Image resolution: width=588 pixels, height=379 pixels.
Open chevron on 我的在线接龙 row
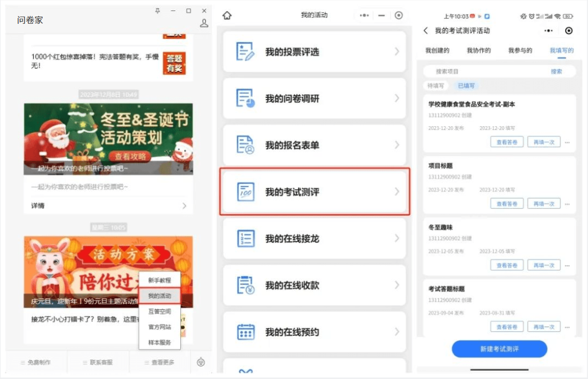(x=397, y=238)
